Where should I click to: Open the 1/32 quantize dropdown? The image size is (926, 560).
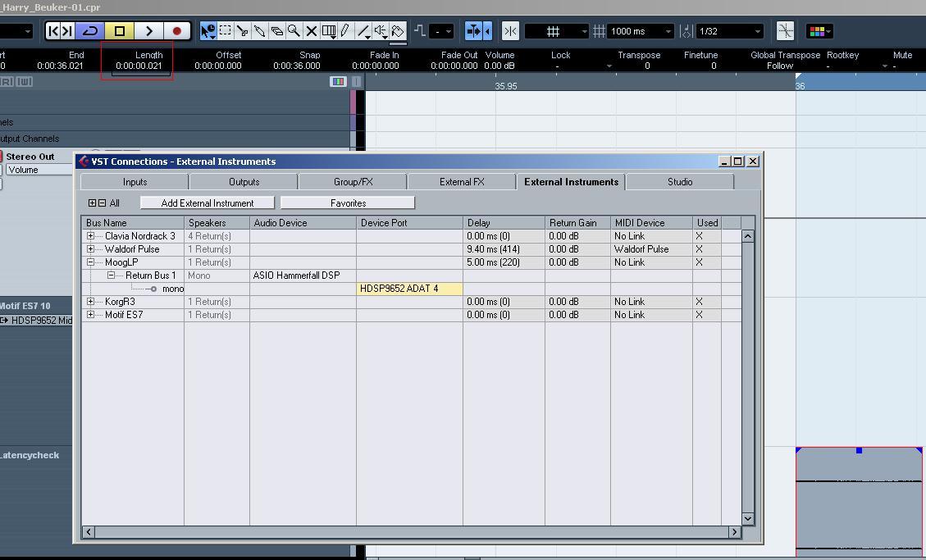pyautogui.click(x=729, y=31)
